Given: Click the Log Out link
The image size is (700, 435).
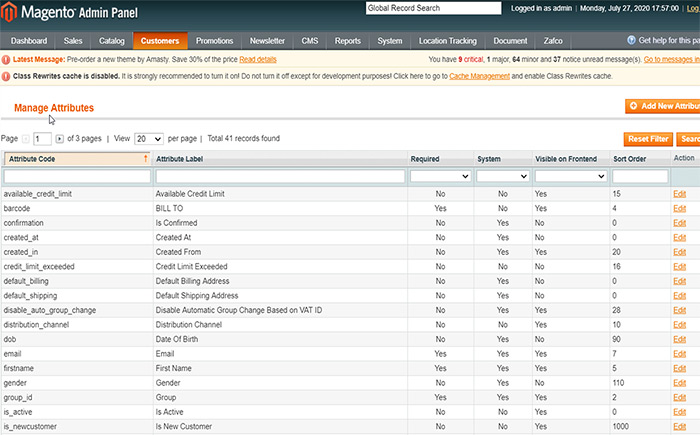Looking at the screenshot, I should 693,8.
